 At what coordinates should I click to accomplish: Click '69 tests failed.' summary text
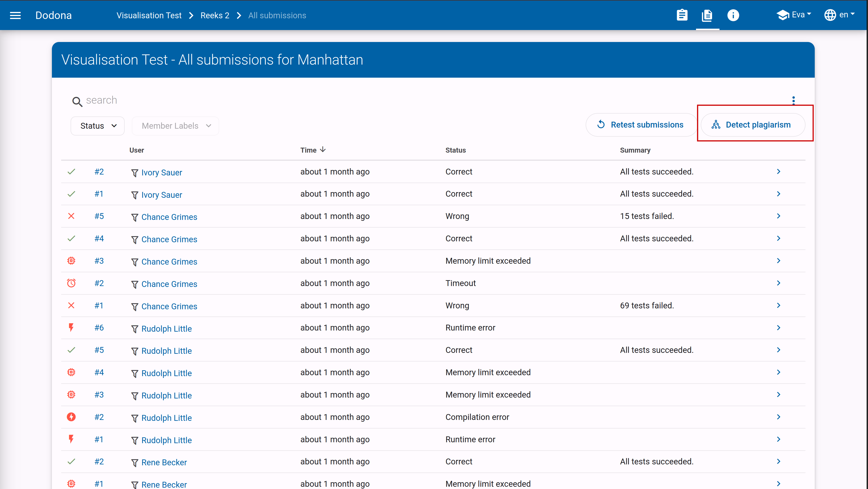point(647,305)
